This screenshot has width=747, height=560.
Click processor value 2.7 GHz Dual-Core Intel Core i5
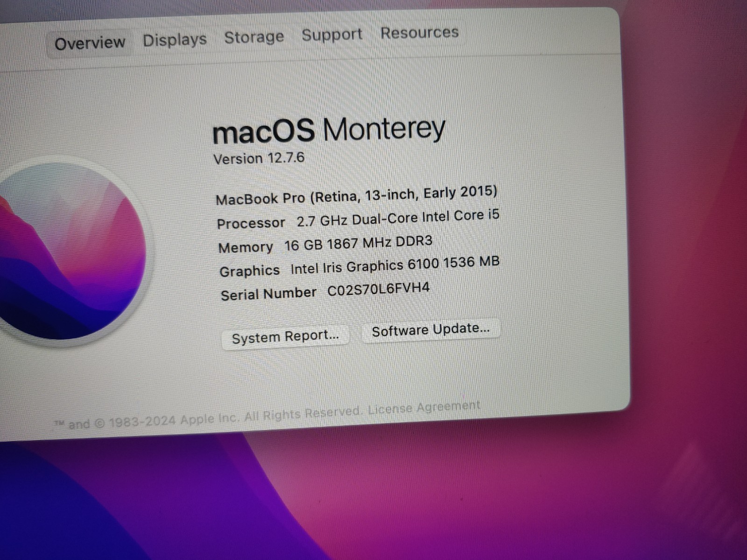[x=398, y=218]
